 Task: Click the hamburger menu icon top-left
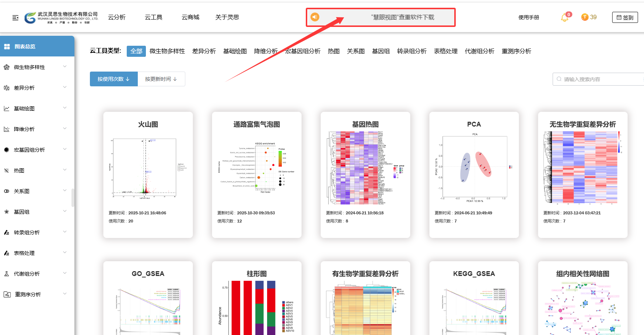click(15, 17)
